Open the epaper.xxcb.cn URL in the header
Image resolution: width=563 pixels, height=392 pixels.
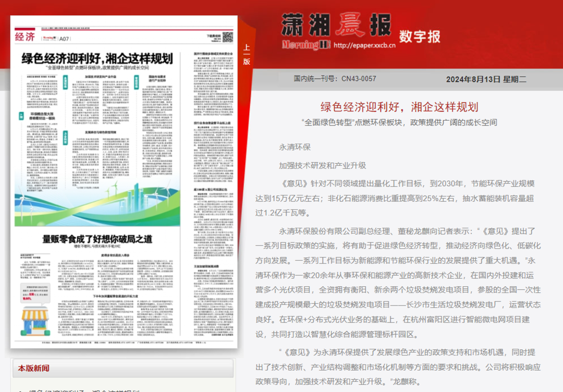[364, 45]
